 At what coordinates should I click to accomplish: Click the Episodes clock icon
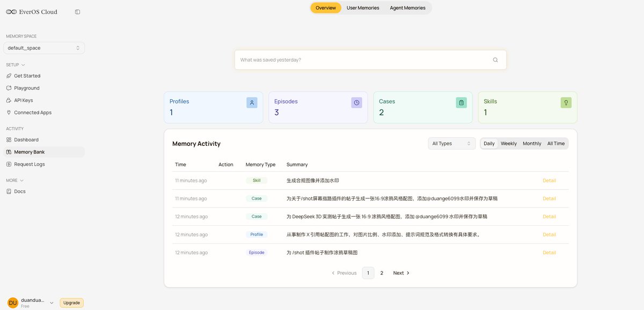tap(357, 102)
